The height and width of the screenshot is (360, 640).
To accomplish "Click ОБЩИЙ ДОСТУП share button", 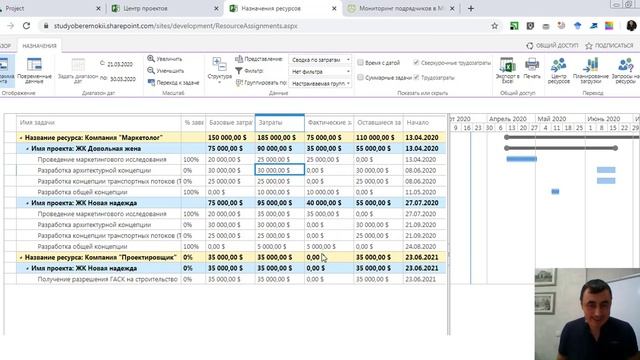I will pos(552,46).
